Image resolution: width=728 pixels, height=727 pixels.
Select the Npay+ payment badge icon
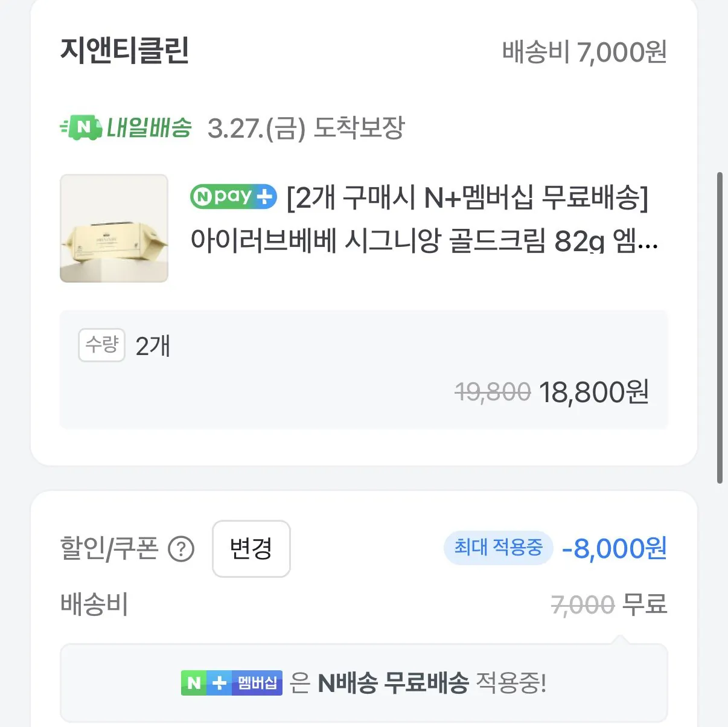232,196
